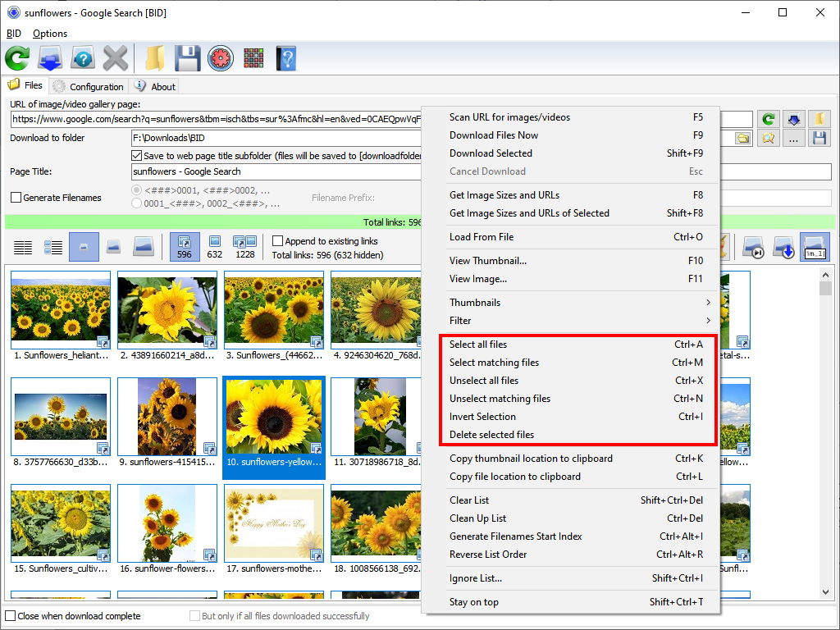Choose Scan URL for images/videos
Viewport: 840px width, 630px height.
(576, 117)
